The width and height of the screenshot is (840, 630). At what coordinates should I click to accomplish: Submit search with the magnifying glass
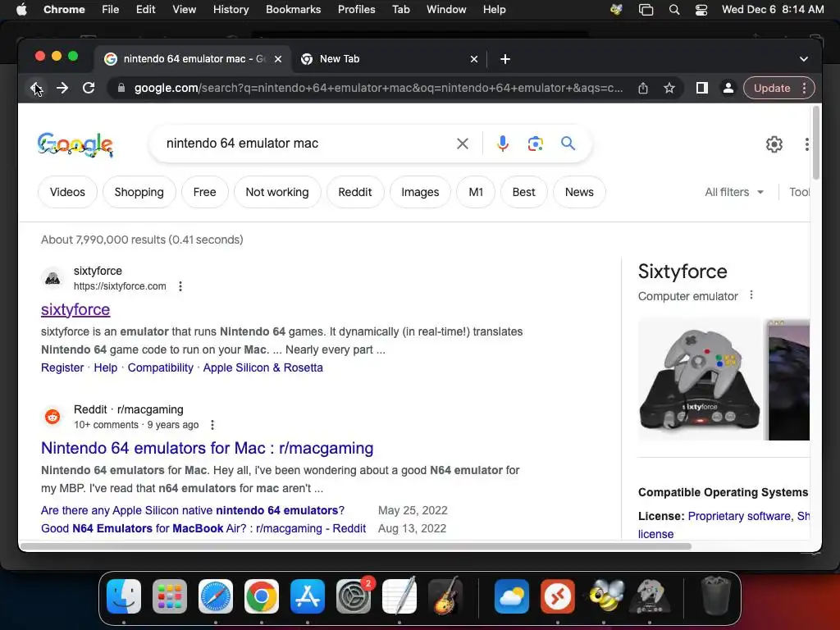point(568,144)
